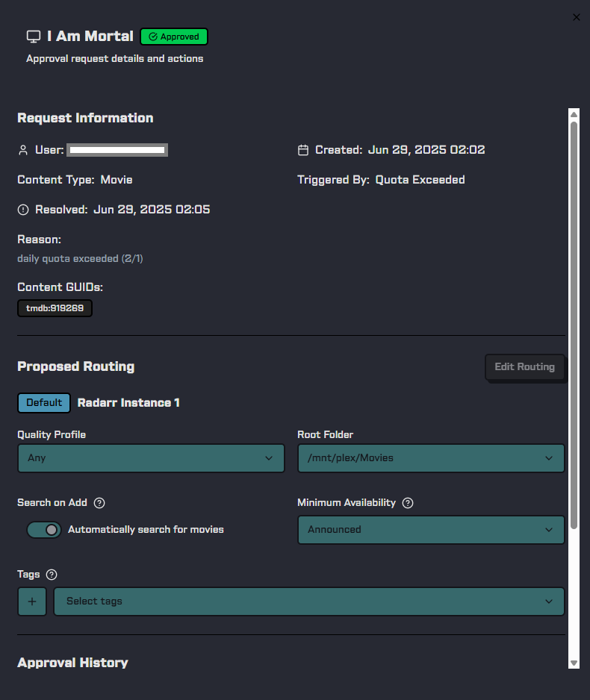Image resolution: width=590 pixels, height=700 pixels.
Task: Click the plus button to add tag
Action: click(x=32, y=601)
